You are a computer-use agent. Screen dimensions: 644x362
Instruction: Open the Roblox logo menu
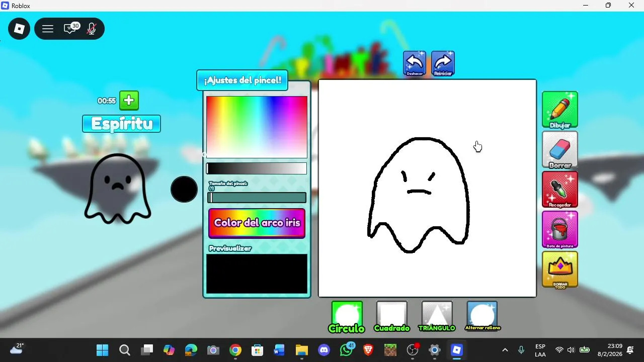(19, 29)
